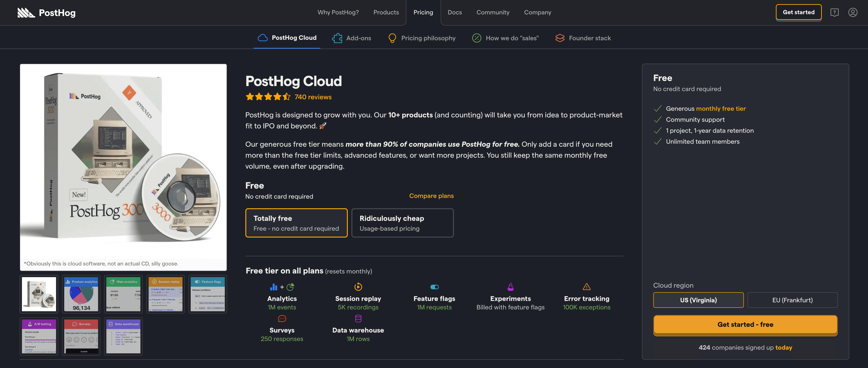Click the Feature flags toggle icon
Screen dimensions: 868x368
(x=434, y=287)
